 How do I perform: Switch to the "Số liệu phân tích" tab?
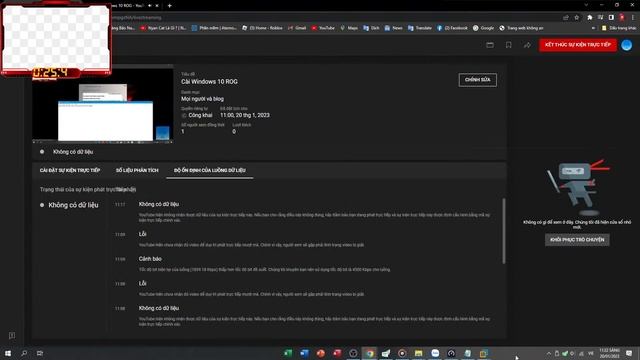click(x=137, y=170)
